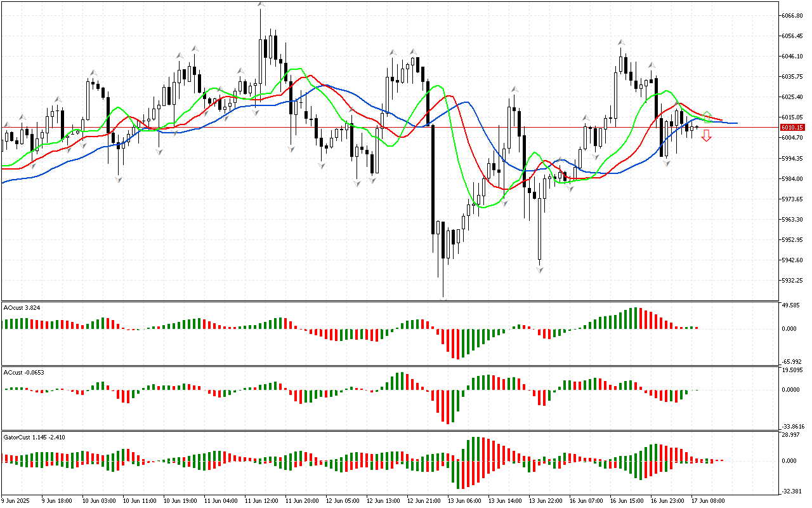Click the 9 Jun 2025 date label

[15, 501]
